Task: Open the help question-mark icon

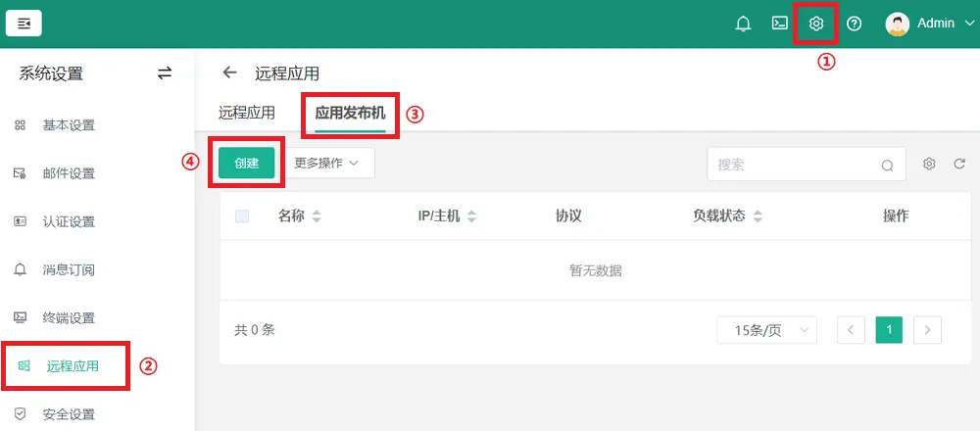Action: pyautogui.click(x=854, y=24)
